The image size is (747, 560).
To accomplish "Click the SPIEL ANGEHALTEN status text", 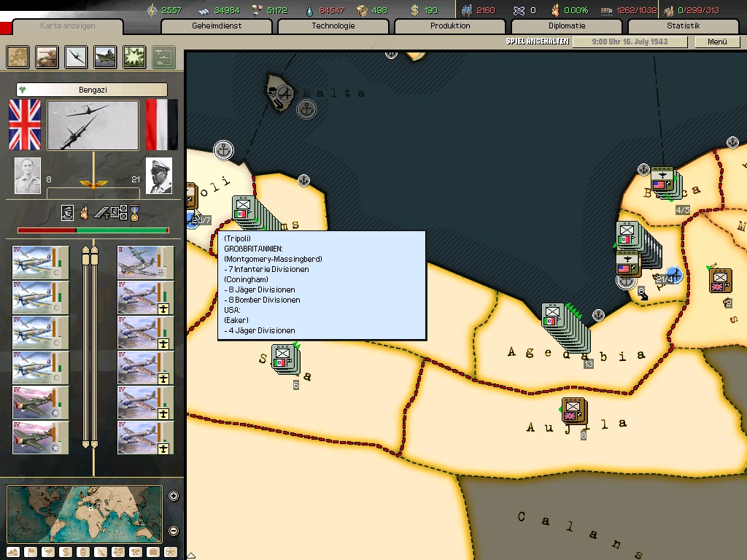I will point(538,42).
